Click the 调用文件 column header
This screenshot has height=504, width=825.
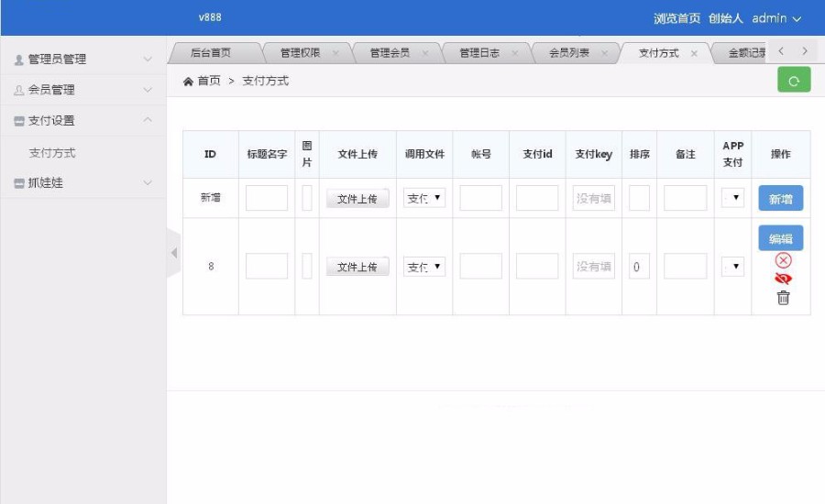click(x=424, y=154)
